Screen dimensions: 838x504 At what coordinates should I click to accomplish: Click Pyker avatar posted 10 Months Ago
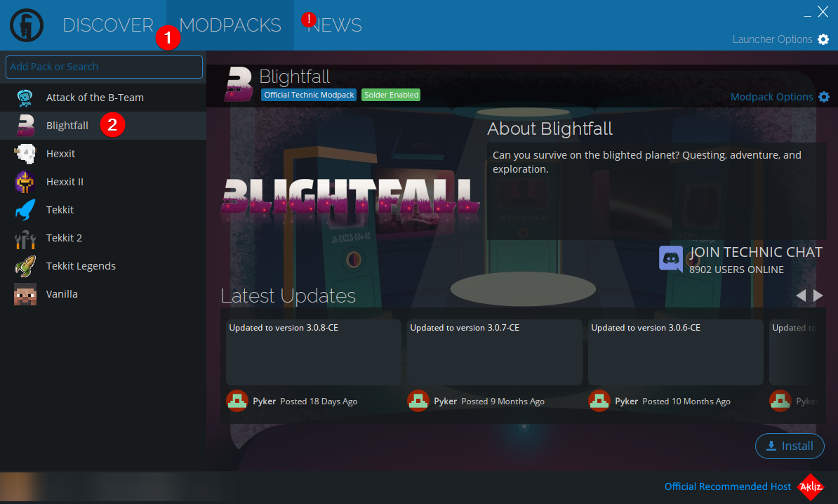(x=599, y=401)
